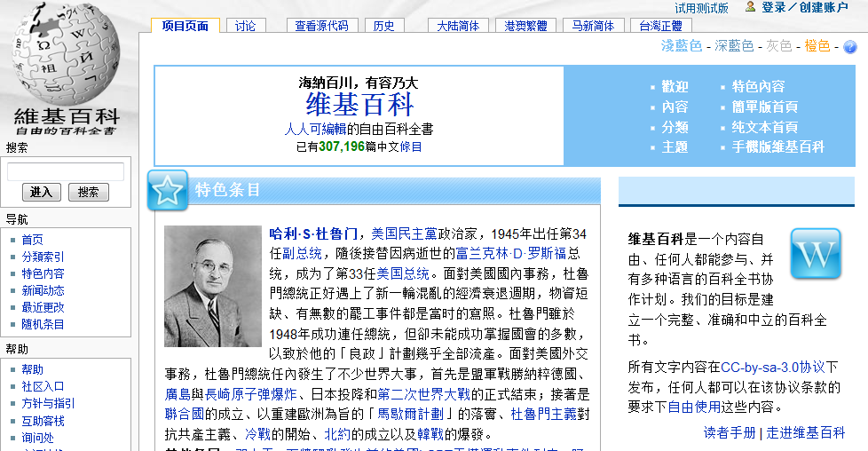This screenshot has width=868, height=451.
Task: Open the Harry Truman portrait photo
Action: point(212,286)
